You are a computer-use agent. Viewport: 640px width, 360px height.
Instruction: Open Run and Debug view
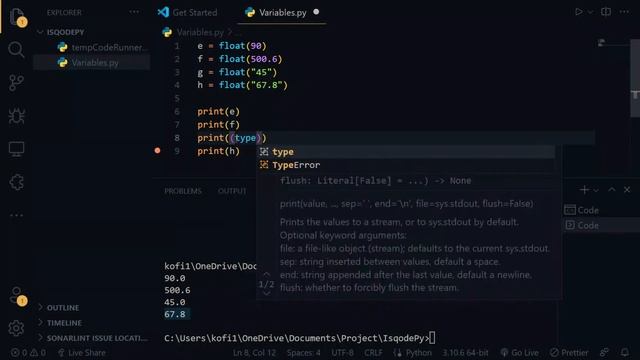tap(16, 116)
